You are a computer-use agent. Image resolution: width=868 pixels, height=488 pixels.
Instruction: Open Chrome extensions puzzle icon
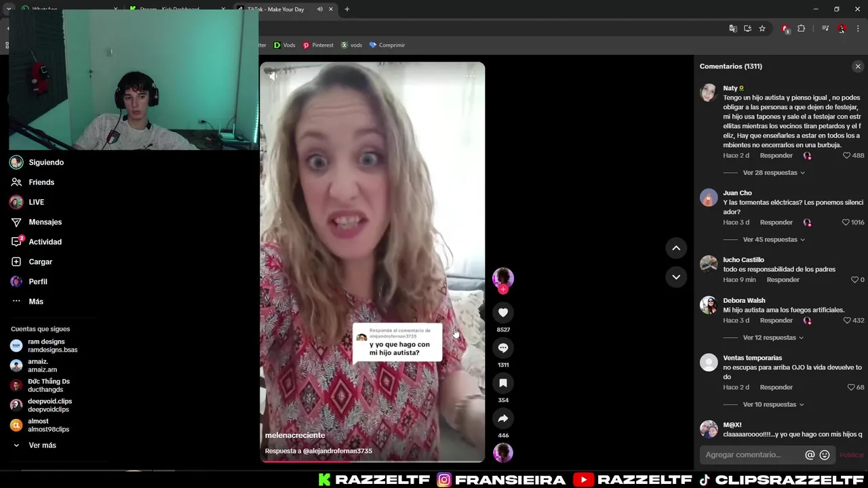coord(801,28)
